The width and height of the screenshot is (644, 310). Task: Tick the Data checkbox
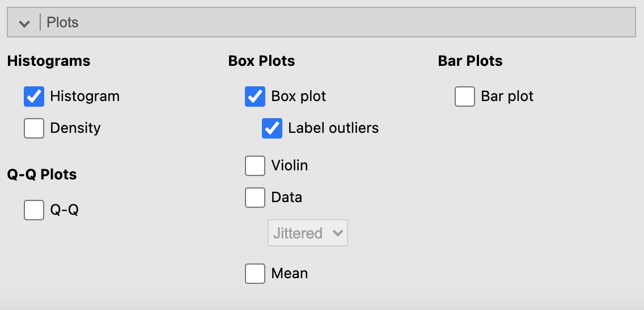(255, 198)
